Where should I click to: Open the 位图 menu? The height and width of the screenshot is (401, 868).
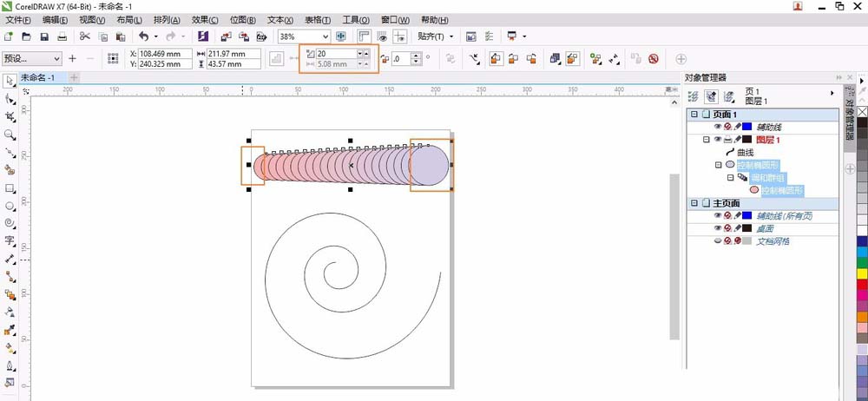[242, 20]
